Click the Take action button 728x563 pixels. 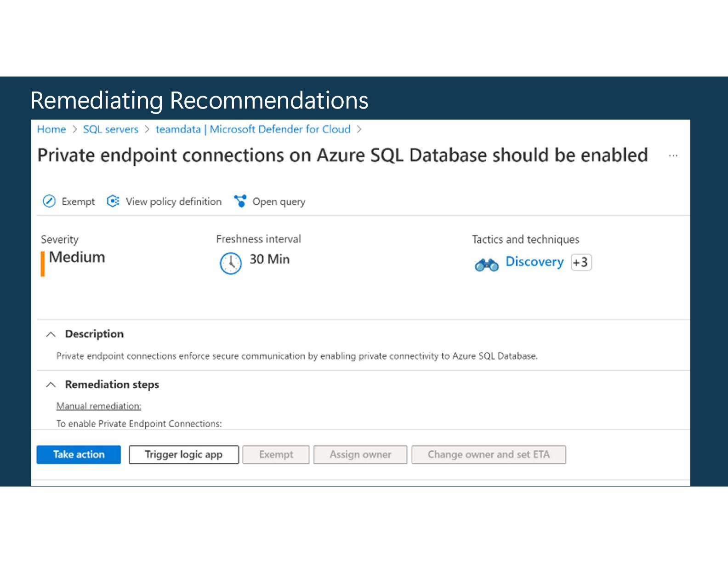pos(79,454)
